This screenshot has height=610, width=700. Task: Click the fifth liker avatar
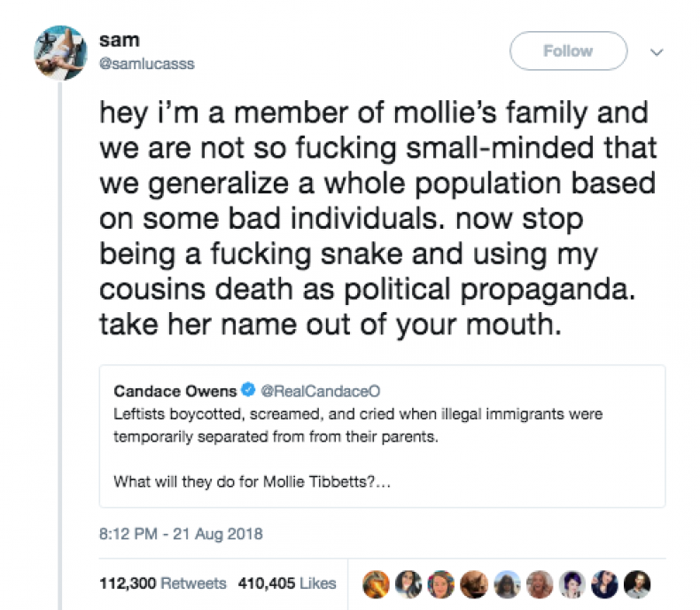507,584
